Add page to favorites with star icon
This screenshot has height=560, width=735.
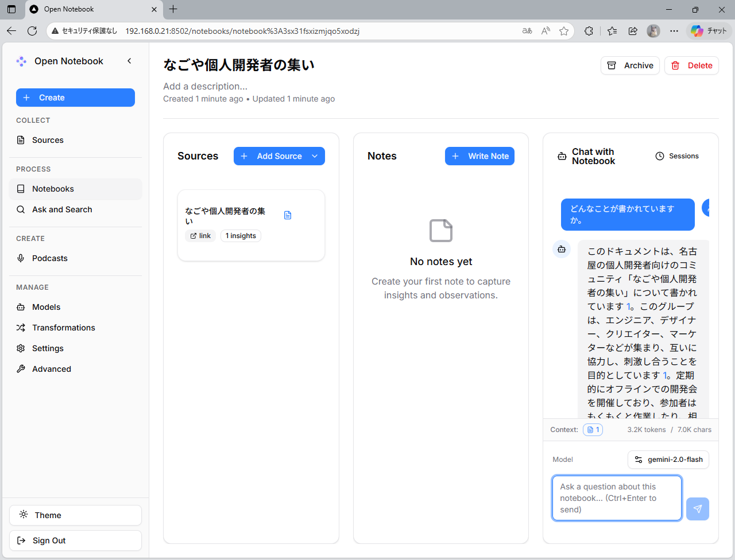564,31
